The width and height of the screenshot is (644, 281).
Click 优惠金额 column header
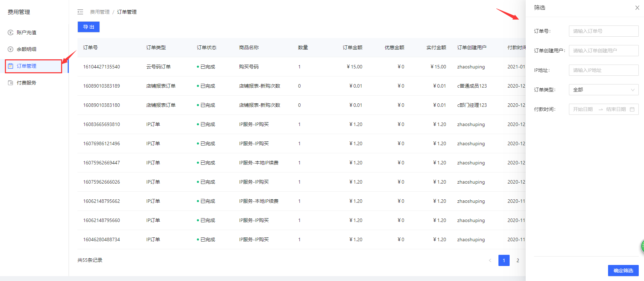tap(394, 47)
